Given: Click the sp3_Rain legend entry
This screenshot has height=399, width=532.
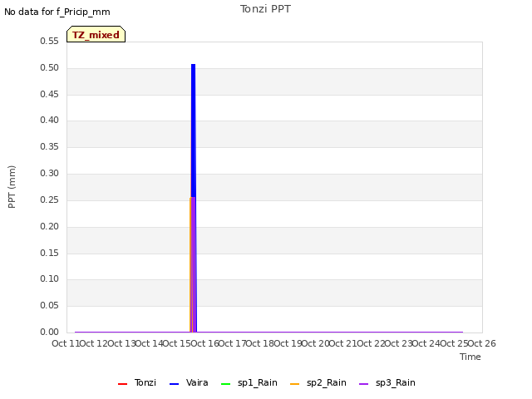Looking at the screenshot, I should pyautogui.click(x=387, y=382).
